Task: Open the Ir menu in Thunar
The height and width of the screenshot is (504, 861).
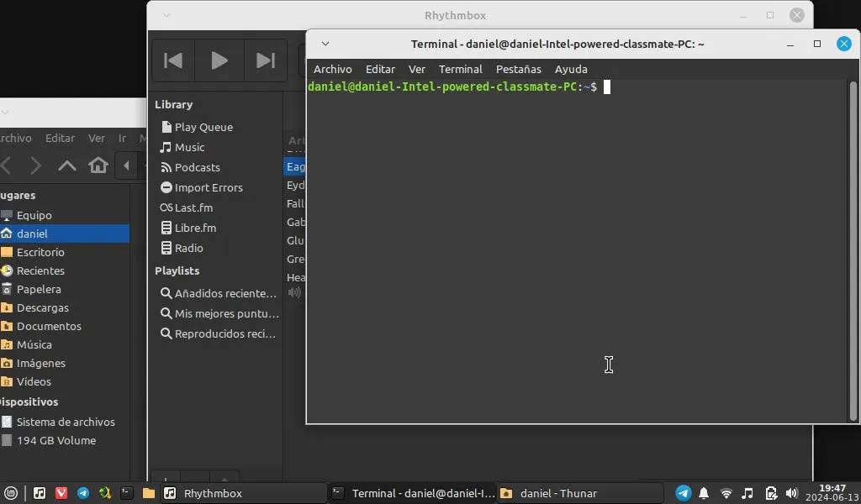Action: coord(123,139)
